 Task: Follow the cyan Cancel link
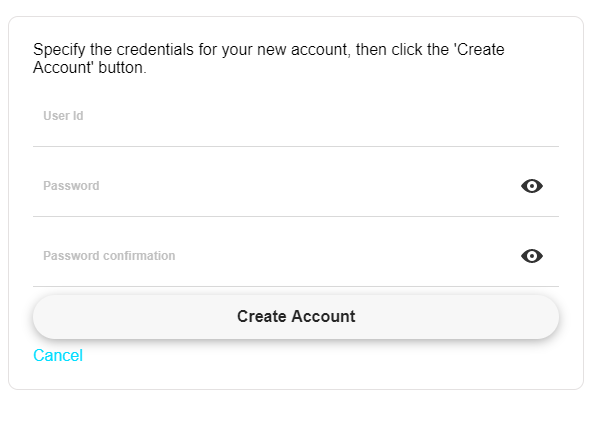point(58,355)
